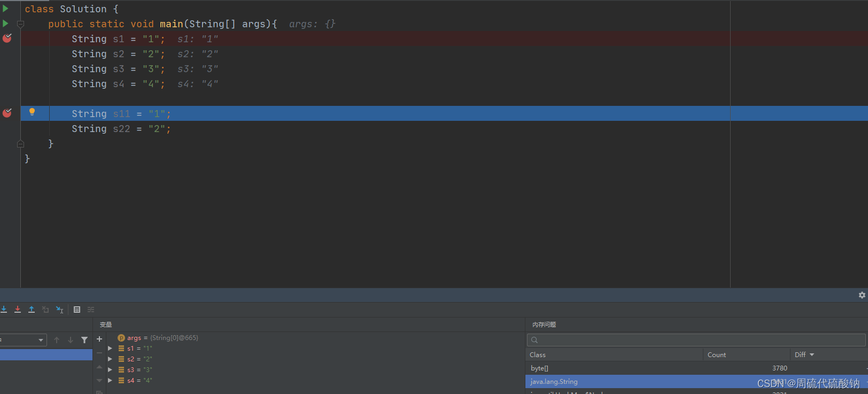Click previous frame up arrow
Screen dimensions: 868x394
pyautogui.click(x=57, y=340)
